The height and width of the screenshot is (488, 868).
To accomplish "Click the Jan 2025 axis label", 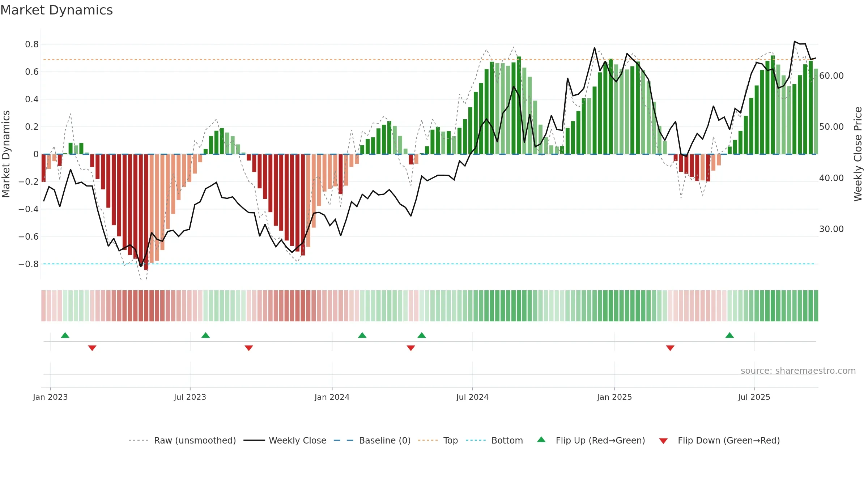I will coord(614,397).
